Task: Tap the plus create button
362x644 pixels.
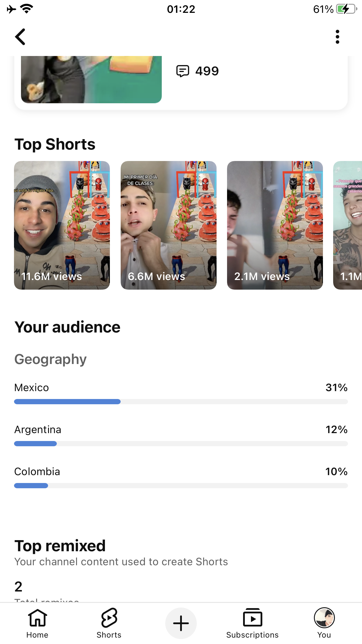Action: 181,623
